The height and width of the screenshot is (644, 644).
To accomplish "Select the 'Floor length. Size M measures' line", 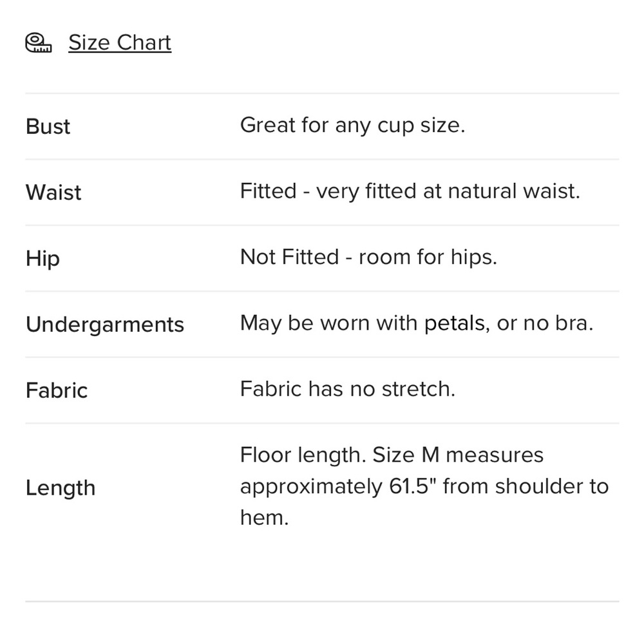I will [x=392, y=455].
